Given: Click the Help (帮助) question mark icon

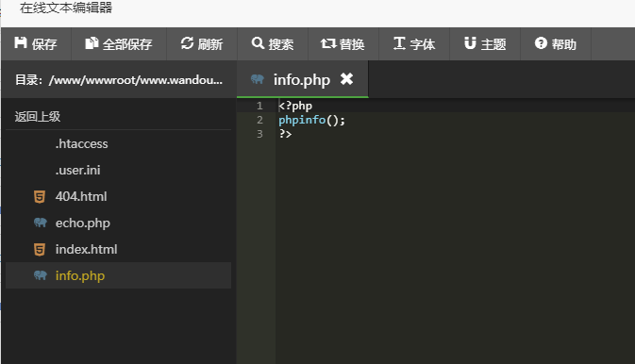Looking at the screenshot, I should pos(541,43).
